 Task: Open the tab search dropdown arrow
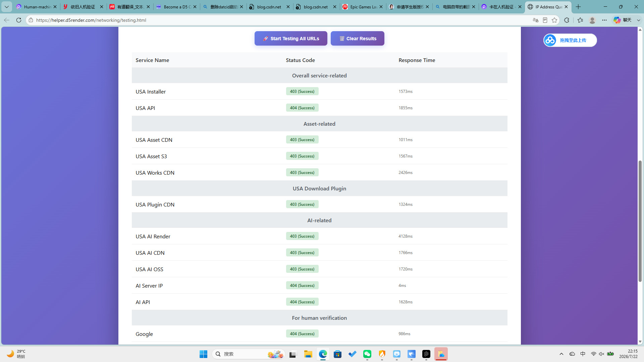click(x=7, y=7)
